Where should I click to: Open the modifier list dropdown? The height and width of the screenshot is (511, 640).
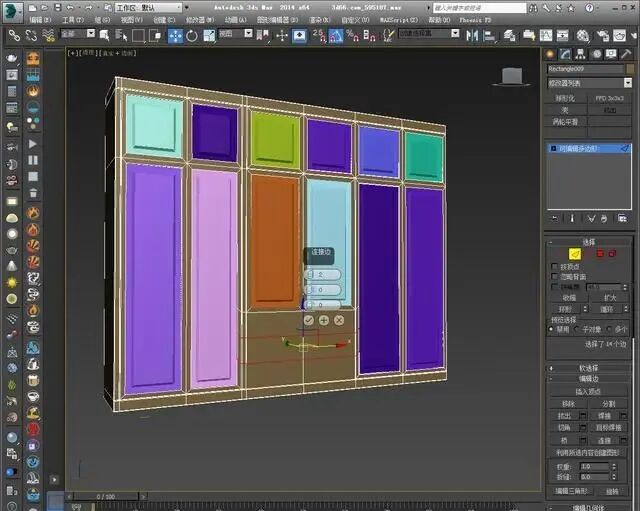(x=589, y=83)
